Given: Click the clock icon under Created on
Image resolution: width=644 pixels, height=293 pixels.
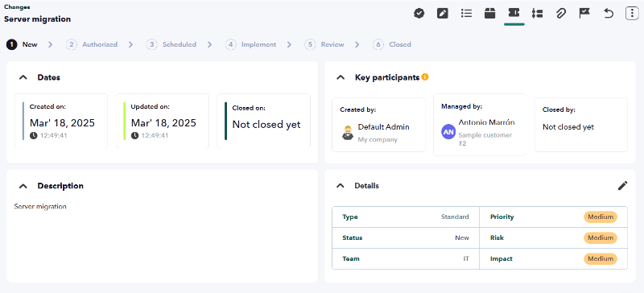Looking at the screenshot, I should (x=33, y=135).
